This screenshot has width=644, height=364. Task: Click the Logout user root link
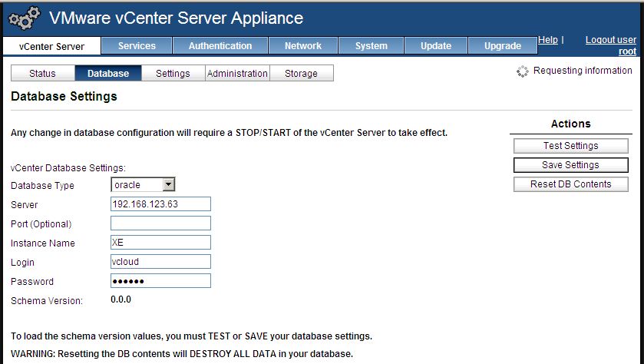point(610,45)
